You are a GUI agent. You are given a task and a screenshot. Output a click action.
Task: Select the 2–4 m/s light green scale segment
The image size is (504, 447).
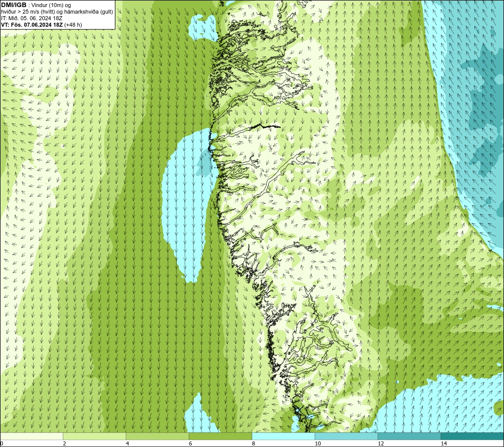click(x=95, y=436)
